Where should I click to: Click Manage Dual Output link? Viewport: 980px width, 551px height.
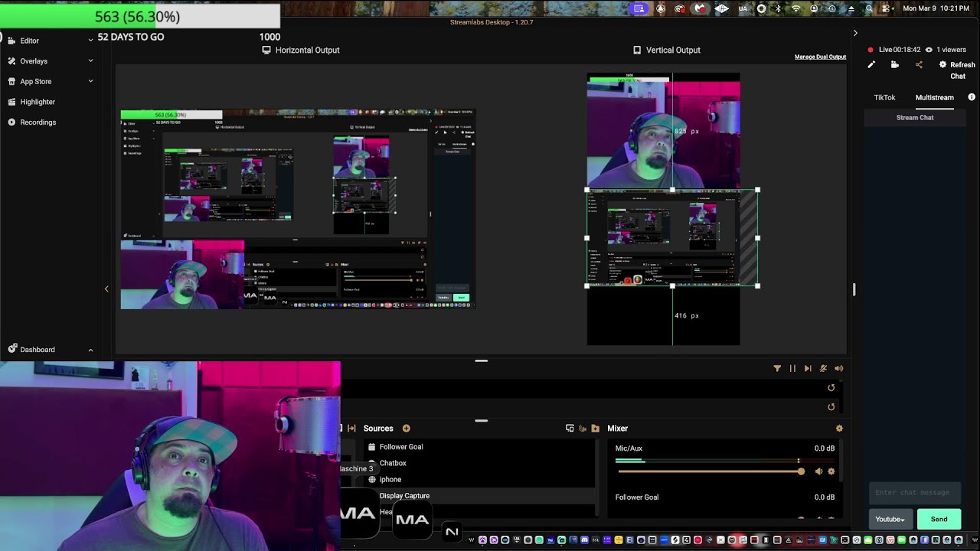click(x=820, y=57)
